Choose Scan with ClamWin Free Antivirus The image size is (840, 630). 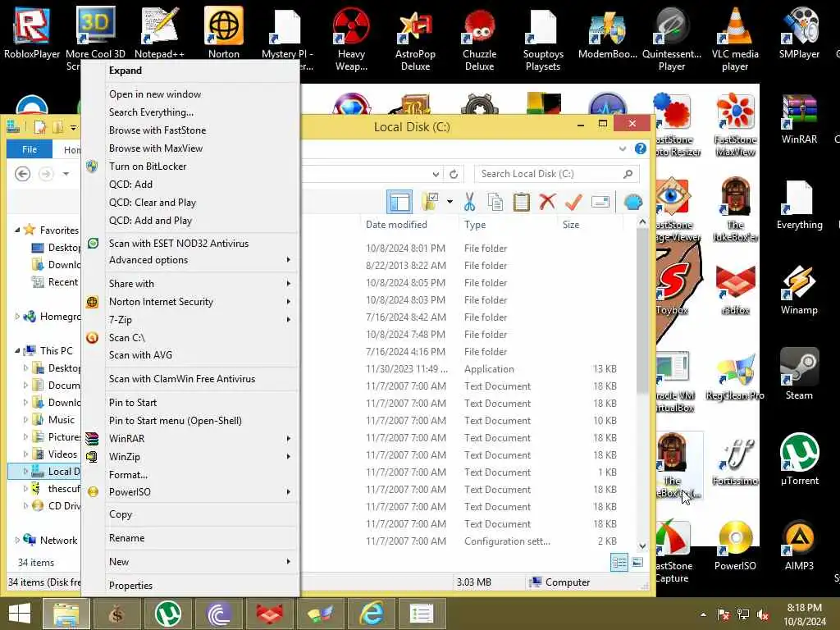(x=202, y=379)
